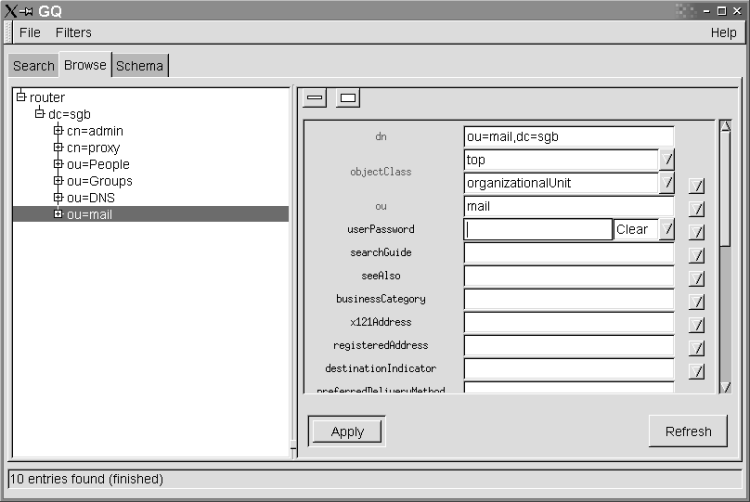Open the userPassword 'Clear' encoding dropdown
Image resolution: width=750 pixels, height=502 pixels.
(x=667, y=229)
